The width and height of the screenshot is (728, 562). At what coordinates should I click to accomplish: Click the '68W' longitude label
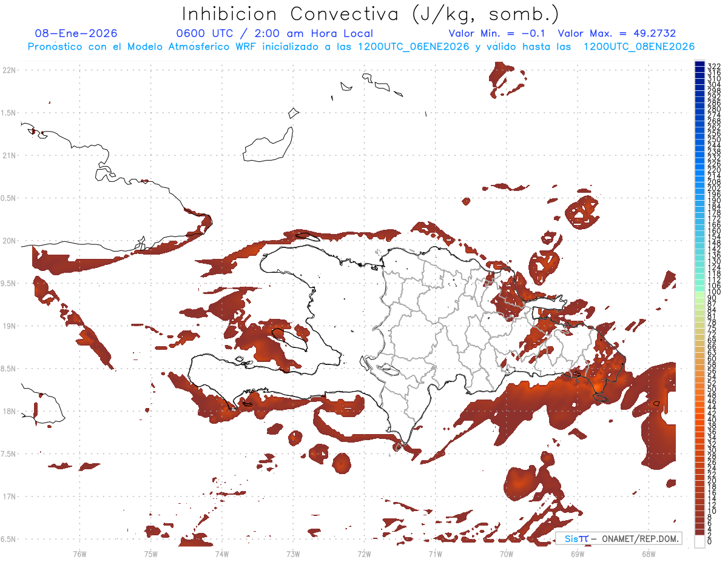pos(648,553)
